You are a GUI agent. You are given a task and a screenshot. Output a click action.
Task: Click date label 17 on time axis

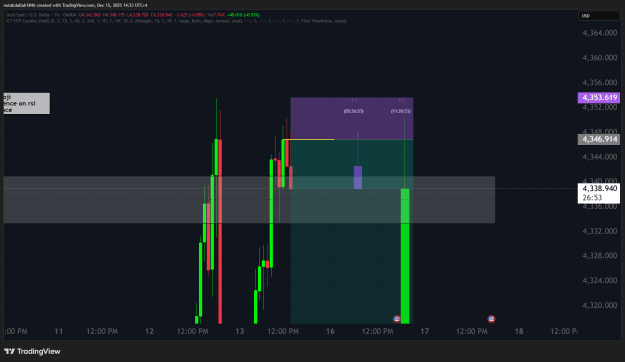[x=425, y=331]
